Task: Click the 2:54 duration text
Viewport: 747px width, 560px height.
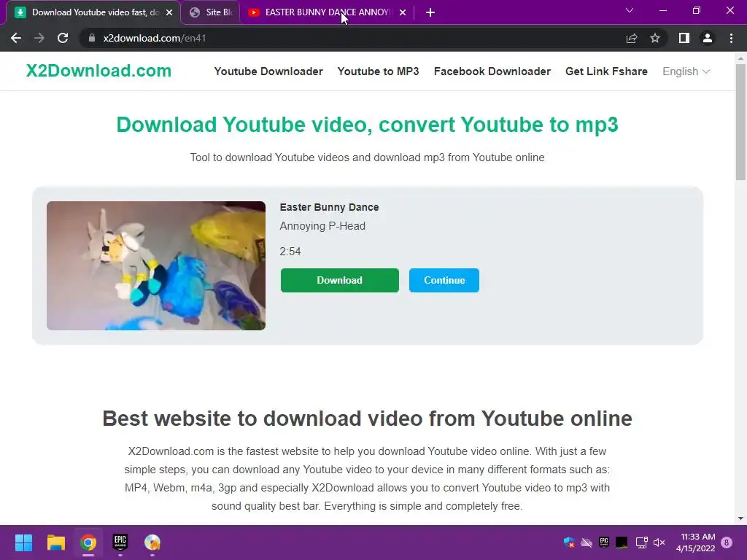Action: point(290,252)
